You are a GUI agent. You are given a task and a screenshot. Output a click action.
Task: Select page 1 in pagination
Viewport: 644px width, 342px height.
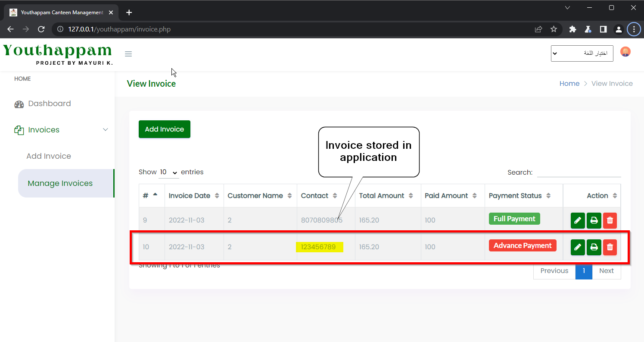coord(584,271)
